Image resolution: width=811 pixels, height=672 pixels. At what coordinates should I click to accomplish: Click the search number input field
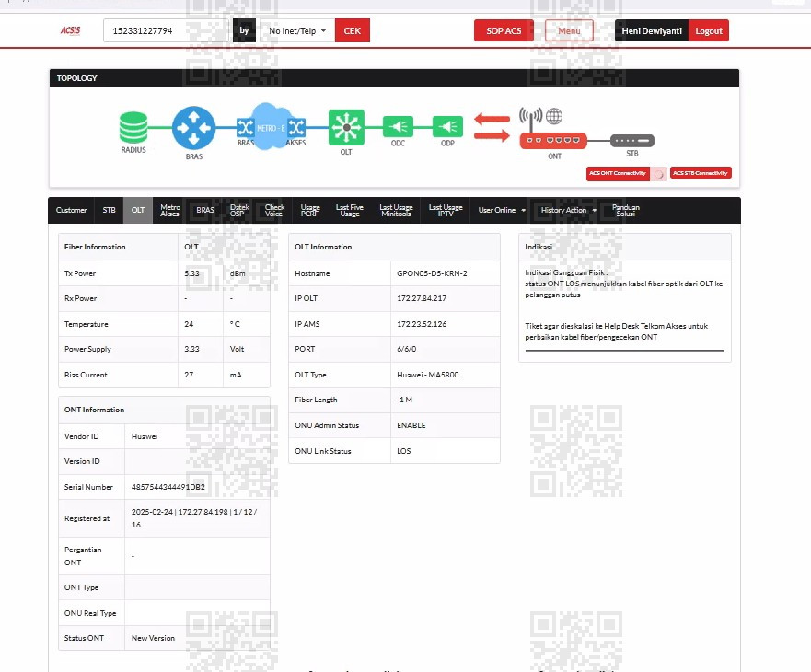click(x=166, y=30)
